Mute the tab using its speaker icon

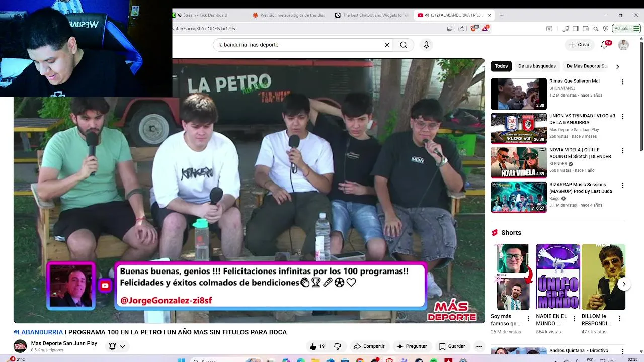click(427, 15)
